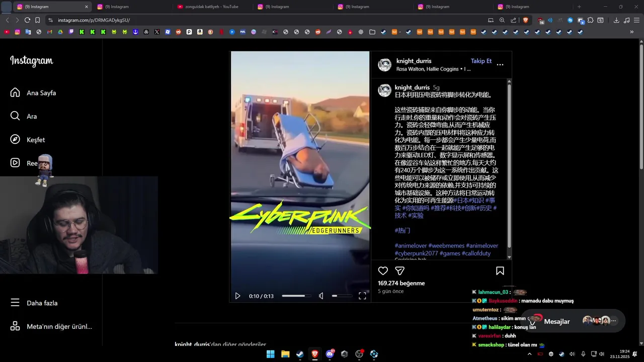The image size is (644, 362).
Task: Open the media control music note icon
Action: (626, 20)
